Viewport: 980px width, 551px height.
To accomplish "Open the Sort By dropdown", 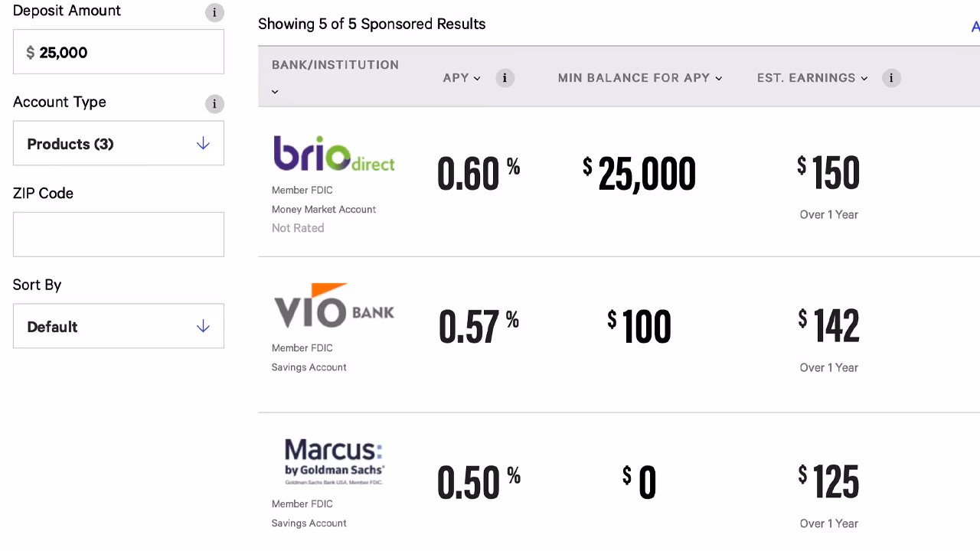I will pyautogui.click(x=119, y=326).
